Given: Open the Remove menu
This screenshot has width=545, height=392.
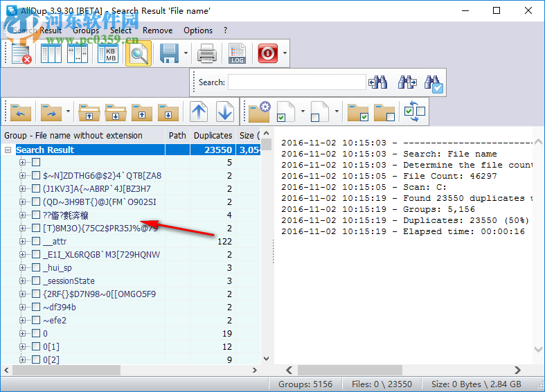Looking at the screenshot, I should tap(157, 30).
